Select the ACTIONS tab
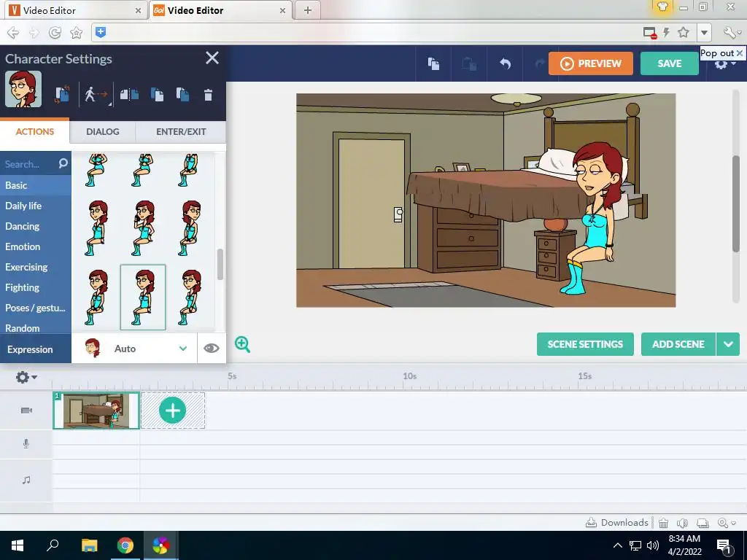The width and height of the screenshot is (747, 560). (x=35, y=131)
